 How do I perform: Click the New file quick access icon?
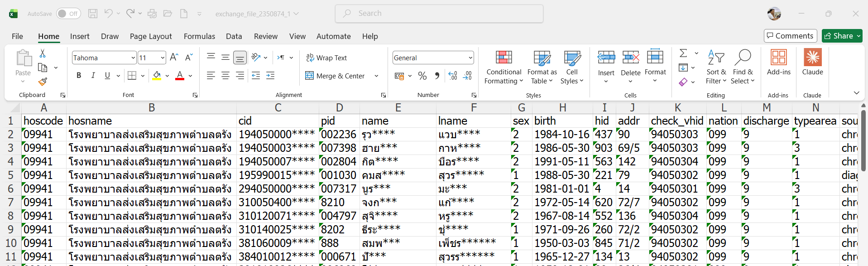point(184,14)
